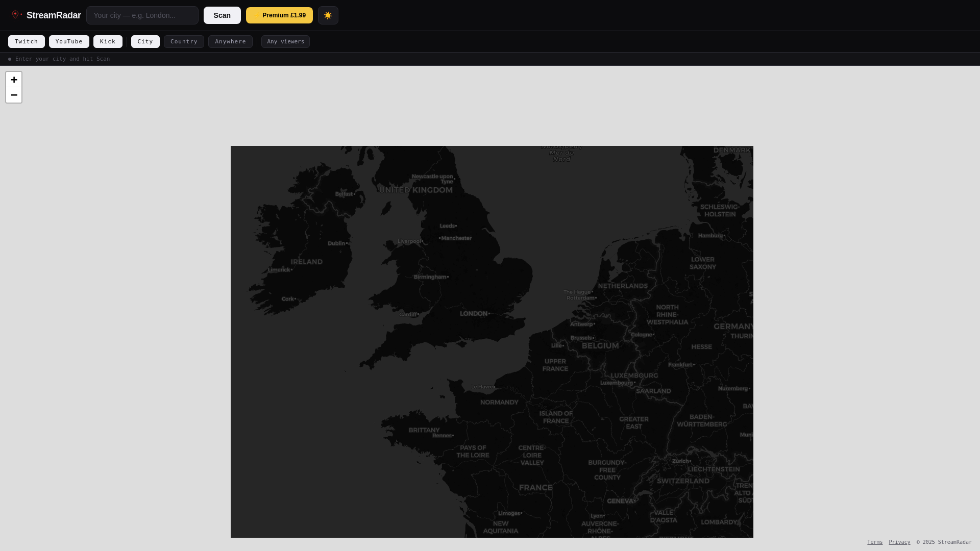This screenshot has width=980, height=551.
Task: Toggle the Kick platform filter
Action: click(108, 41)
